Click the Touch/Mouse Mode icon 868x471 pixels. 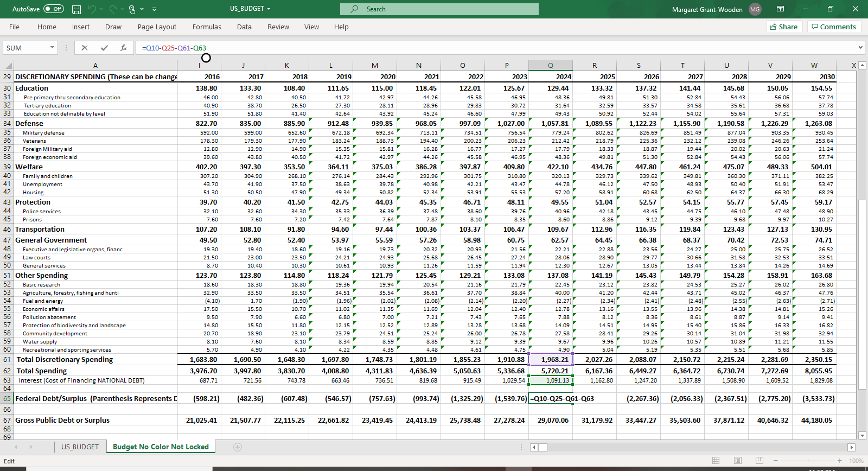pos(132,9)
